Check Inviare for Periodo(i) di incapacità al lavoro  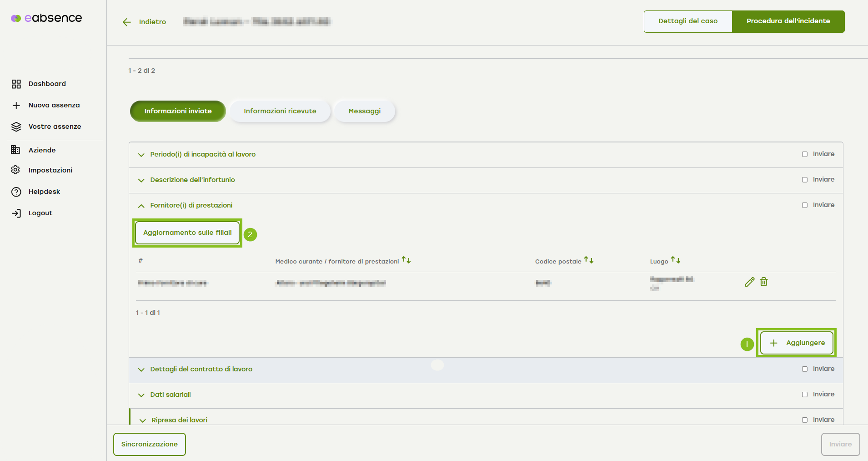click(x=805, y=154)
